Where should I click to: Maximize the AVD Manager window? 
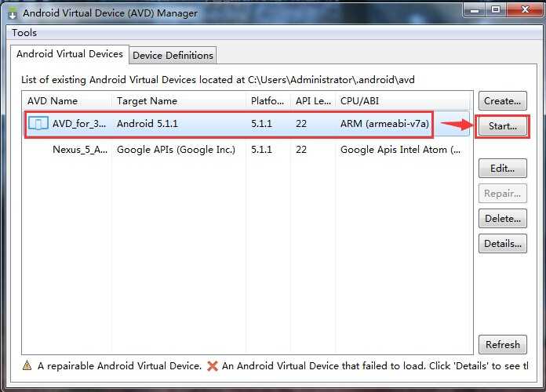coord(496,9)
